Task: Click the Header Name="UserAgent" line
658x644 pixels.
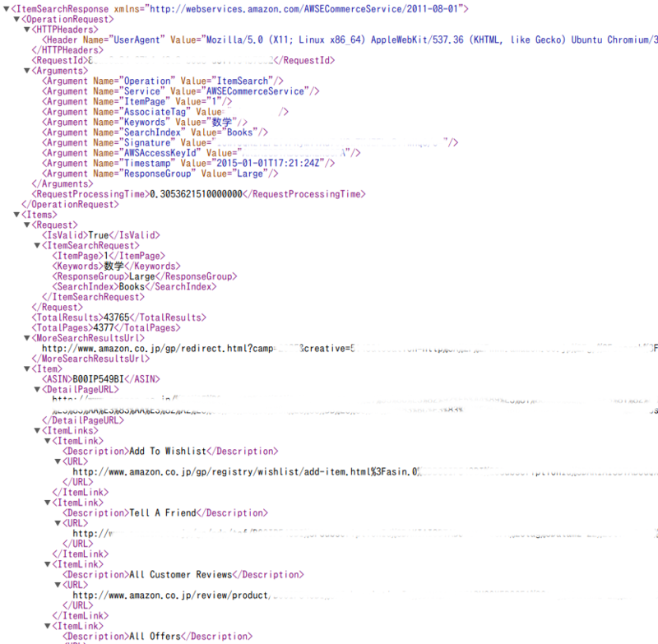Action: tap(350, 39)
